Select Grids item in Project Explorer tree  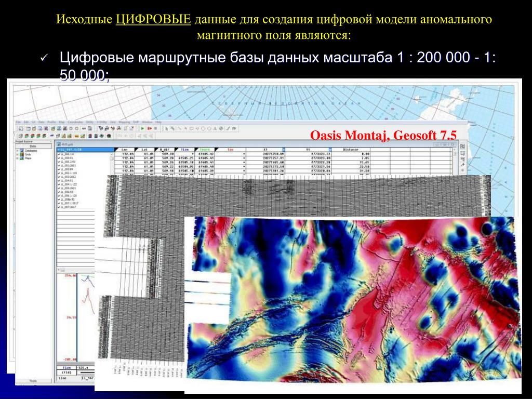coord(28,154)
